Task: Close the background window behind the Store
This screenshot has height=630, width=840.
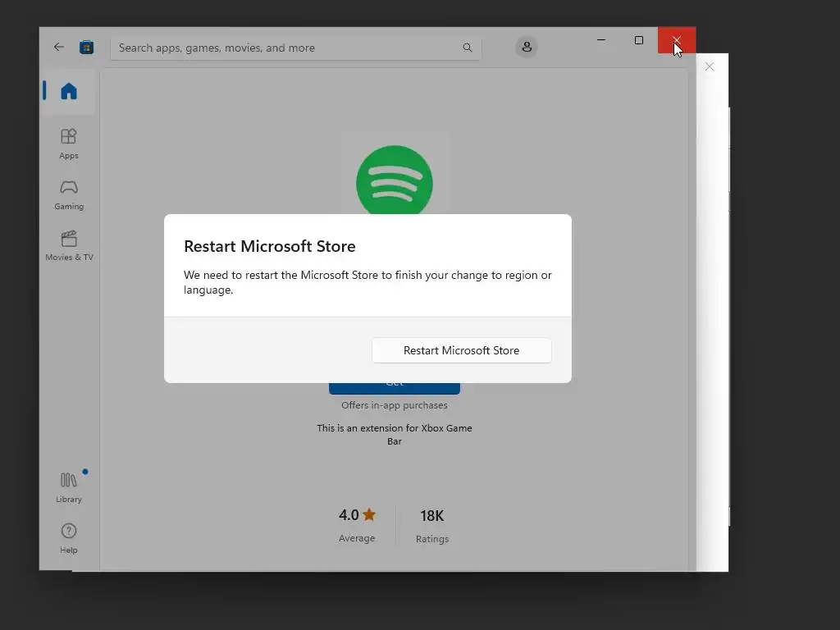Action: pyautogui.click(x=710, y=66)
